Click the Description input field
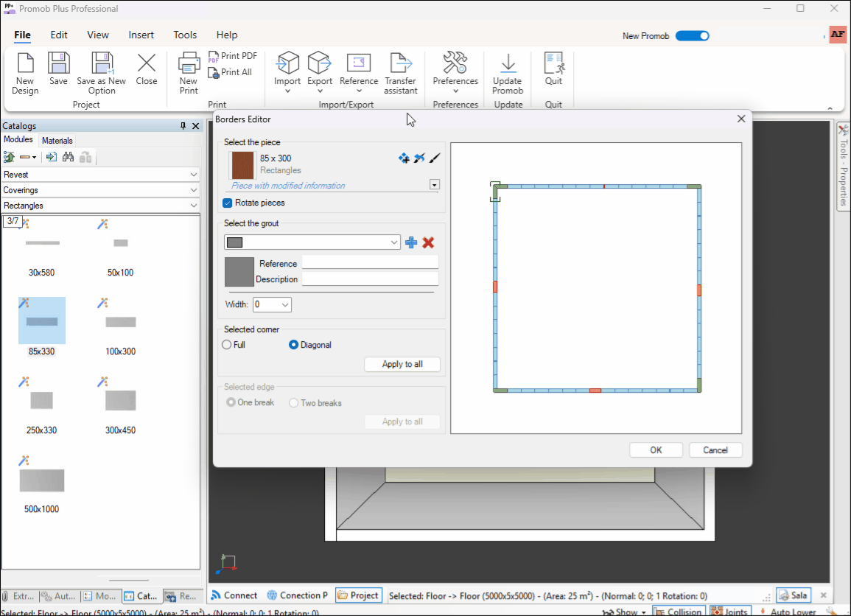The image size is (851, 616). [x=370, y=279]
